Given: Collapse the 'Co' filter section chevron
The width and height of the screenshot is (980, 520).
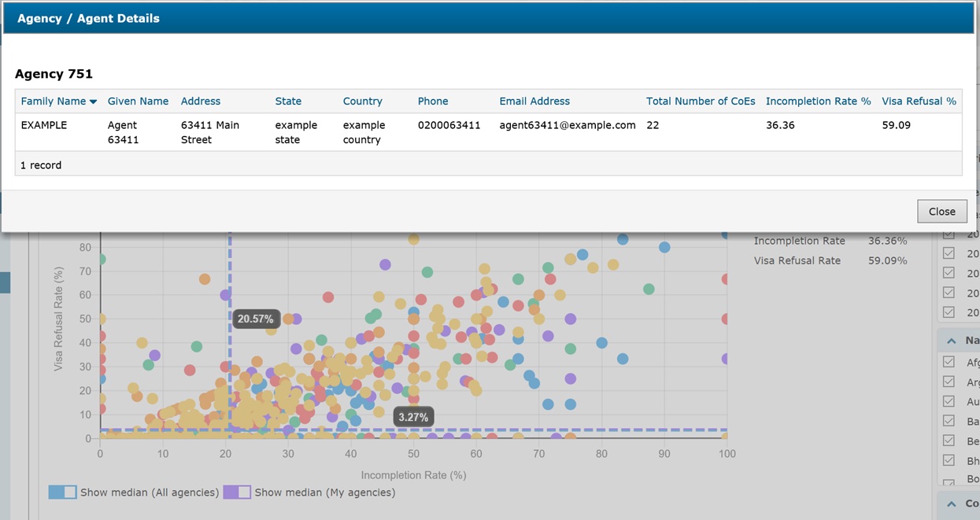Looking at the screenshot, I should pyautogui.click(x=951, y=503).
